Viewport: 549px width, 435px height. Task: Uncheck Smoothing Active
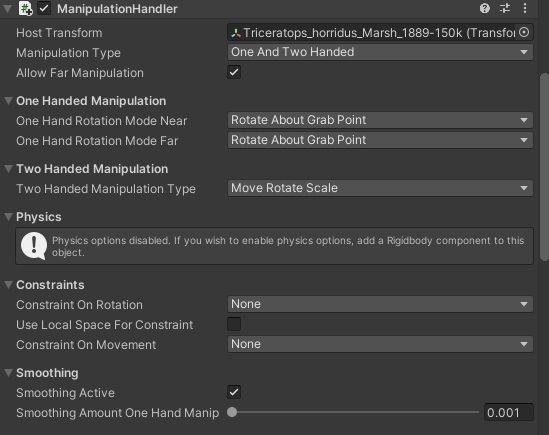(x=234, y=392)
